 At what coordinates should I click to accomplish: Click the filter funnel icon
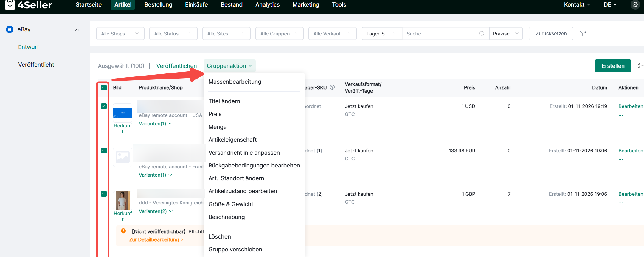coord(583,34)
